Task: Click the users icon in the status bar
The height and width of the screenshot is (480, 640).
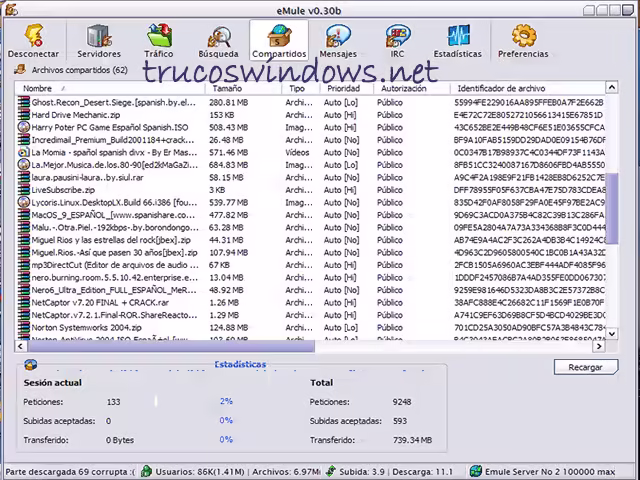Action: (146, 471)
